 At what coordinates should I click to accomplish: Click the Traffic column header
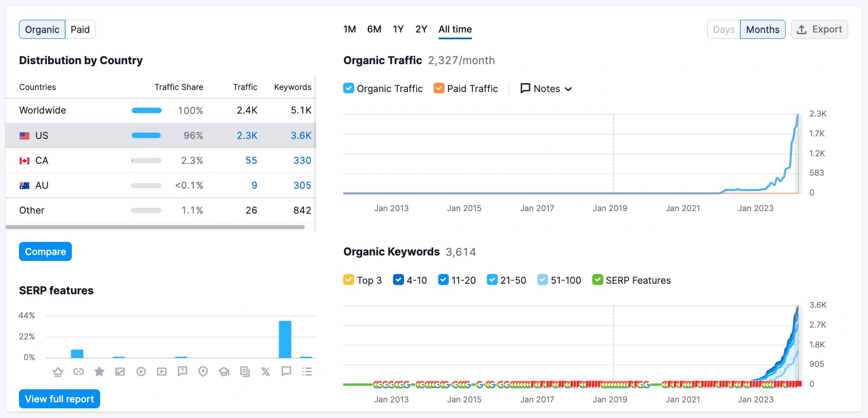245,87
